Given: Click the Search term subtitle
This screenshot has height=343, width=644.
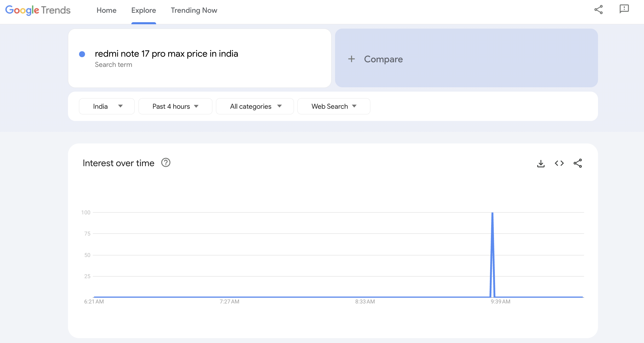Looking at the screenshot, I should pyautogui.click(x=113, y=65).
